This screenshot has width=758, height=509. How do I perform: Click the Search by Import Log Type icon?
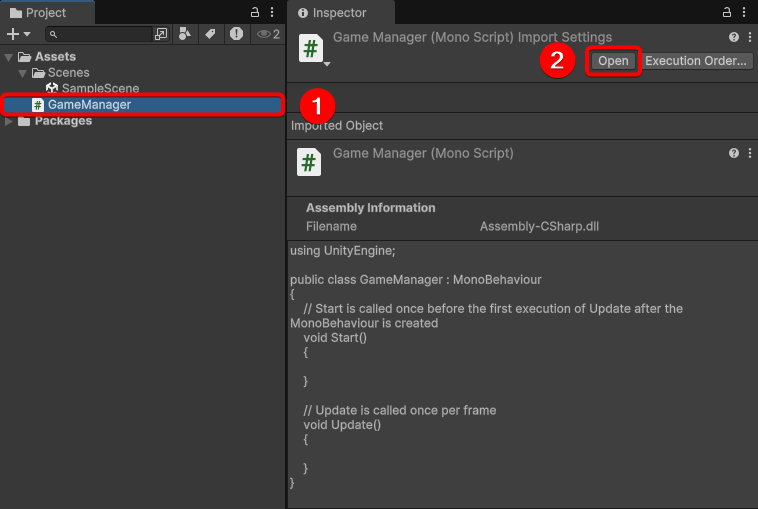coord(236,34)
